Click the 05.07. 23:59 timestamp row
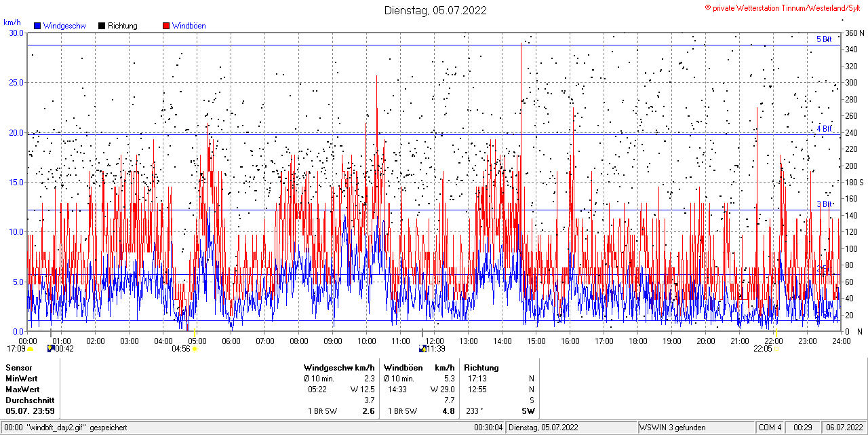The width and height of the screenshot is (868, 435). point(31,411)
